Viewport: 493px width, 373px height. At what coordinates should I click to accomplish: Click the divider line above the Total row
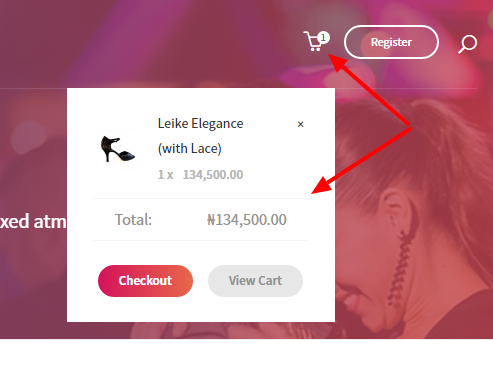pyautogui.click(x=201, y=198)
